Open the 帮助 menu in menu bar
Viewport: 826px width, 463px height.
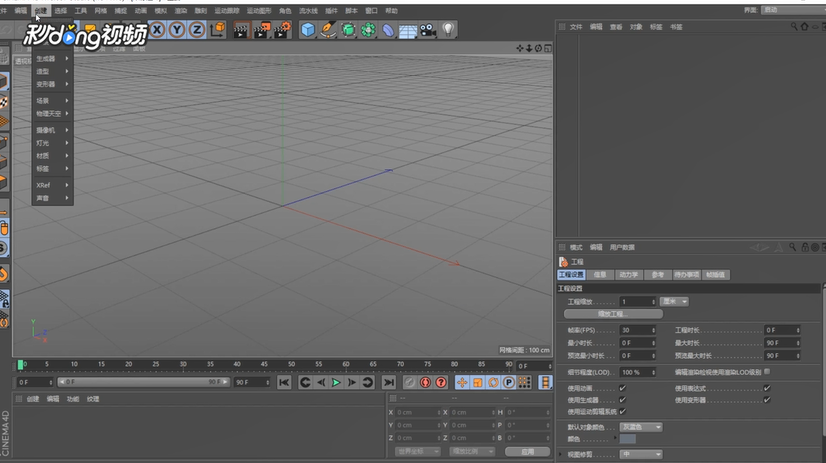click(391, 11)
